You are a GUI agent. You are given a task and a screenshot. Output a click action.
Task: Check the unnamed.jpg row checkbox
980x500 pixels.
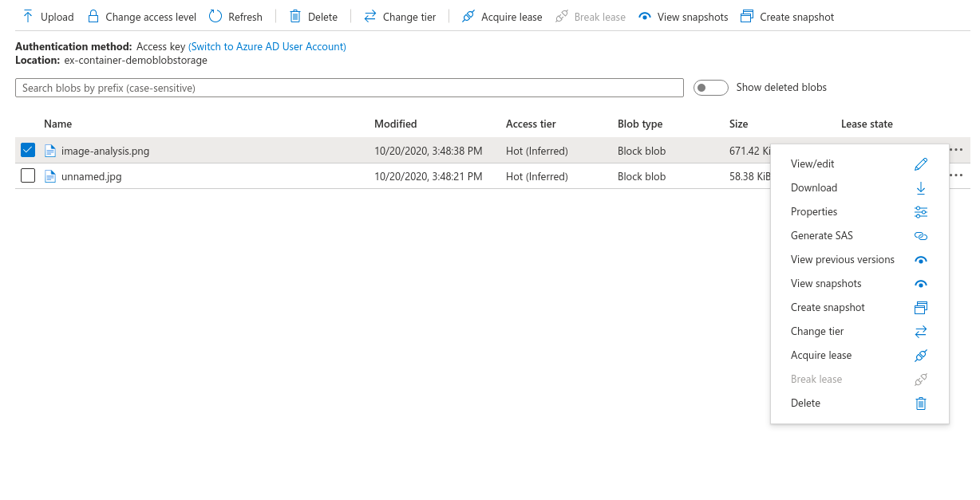pos(28,175)
